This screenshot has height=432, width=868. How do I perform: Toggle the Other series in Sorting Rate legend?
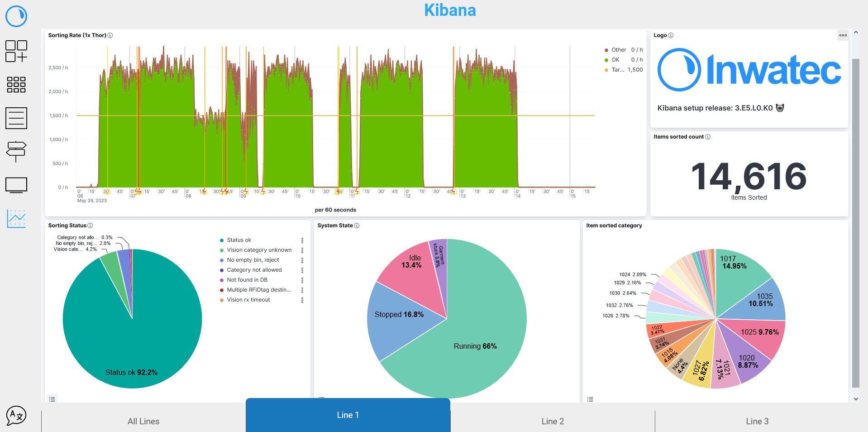[619, 50]
